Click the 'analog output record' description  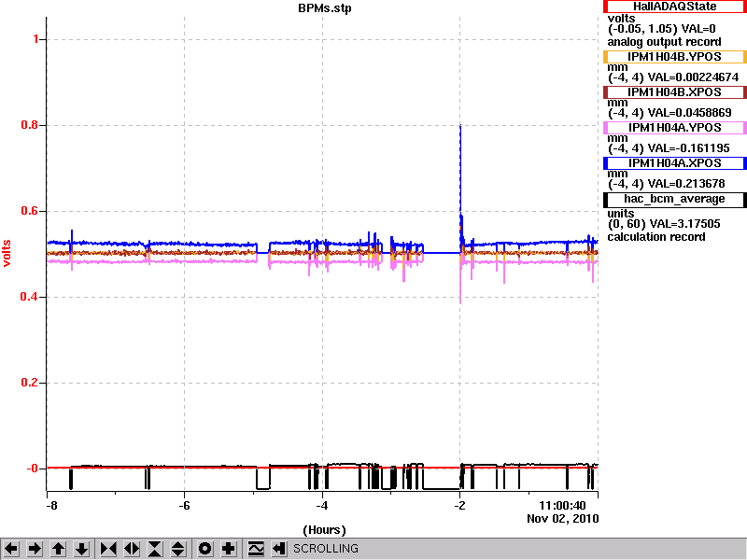pyautogui.click(x=664, y=42)
